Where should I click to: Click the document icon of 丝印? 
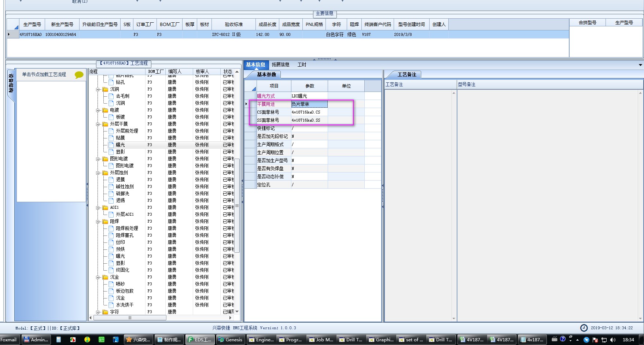click(111, 242)
